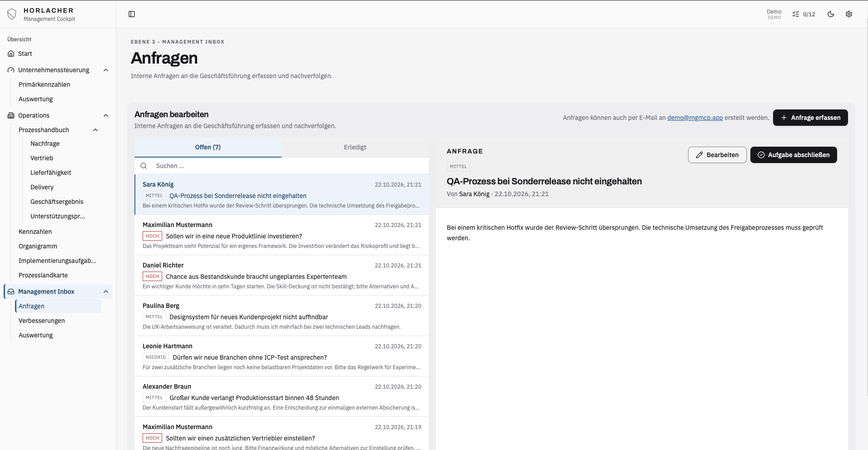868x450 pixels.
Task: Open Alexander Braun's Produktionsstart request
Action: pos(282,397)
